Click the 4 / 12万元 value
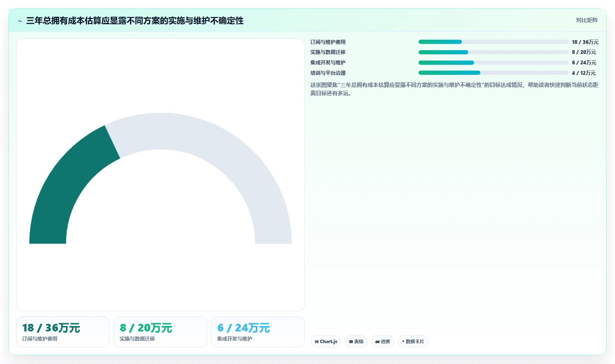Viewport: 615px width, 364px height. 584,73
